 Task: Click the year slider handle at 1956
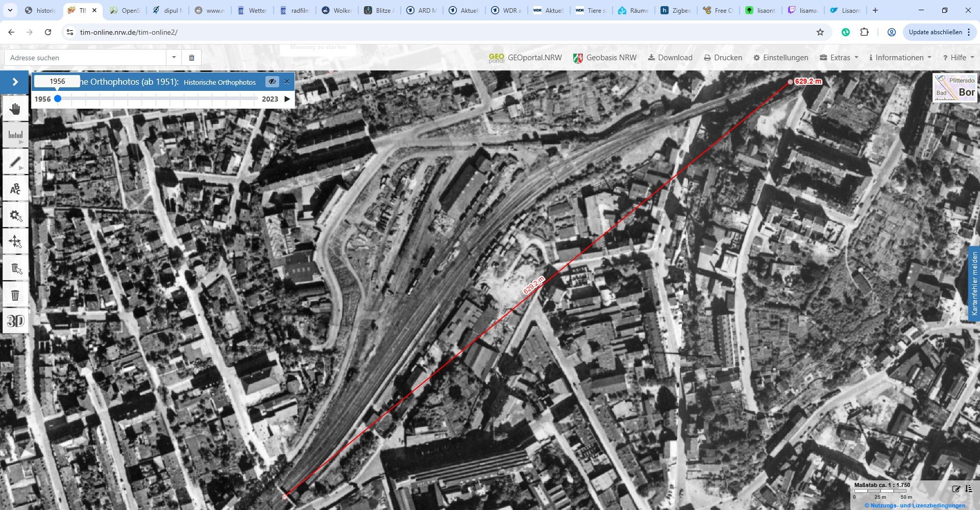pos(58,99)
